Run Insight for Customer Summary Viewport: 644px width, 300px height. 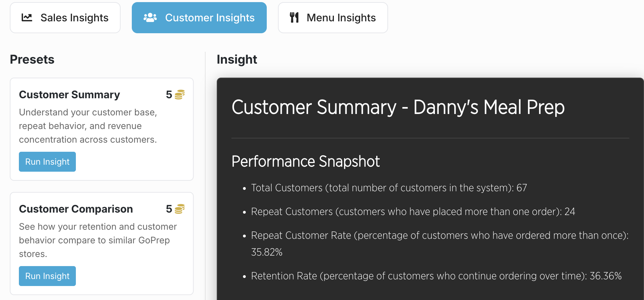click(x=47, y=162)
